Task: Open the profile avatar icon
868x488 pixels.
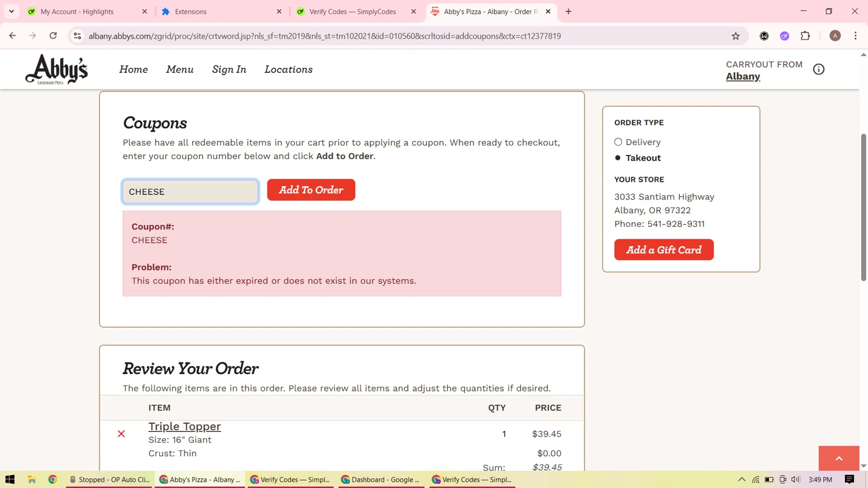Action: click(x=834, y=36)
